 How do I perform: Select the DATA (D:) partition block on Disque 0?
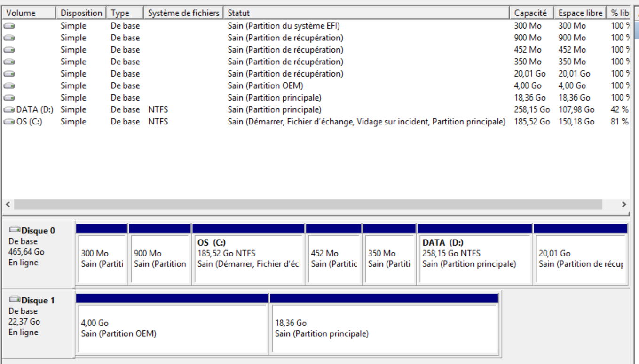point(474,258)
